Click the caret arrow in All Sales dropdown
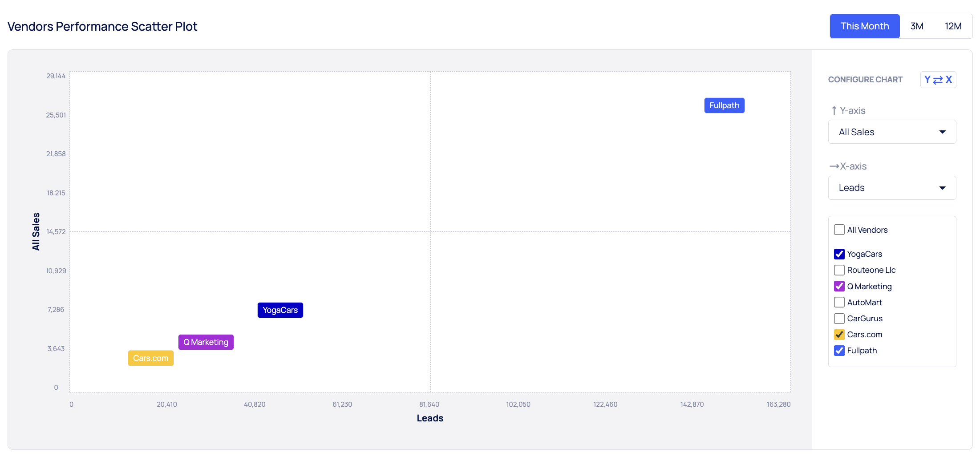Screen dimensions: 980x461 click(942, 132)
